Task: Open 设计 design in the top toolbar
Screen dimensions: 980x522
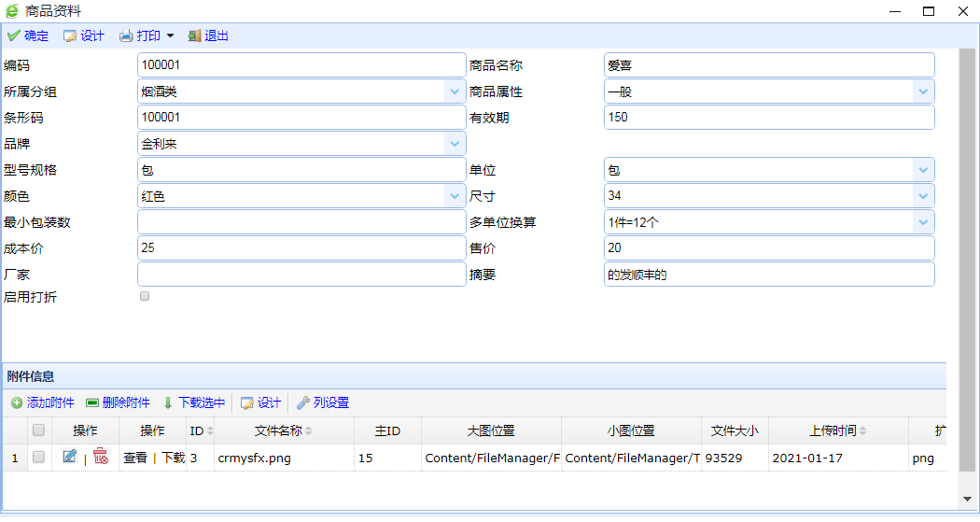Action: click(84, 35)
